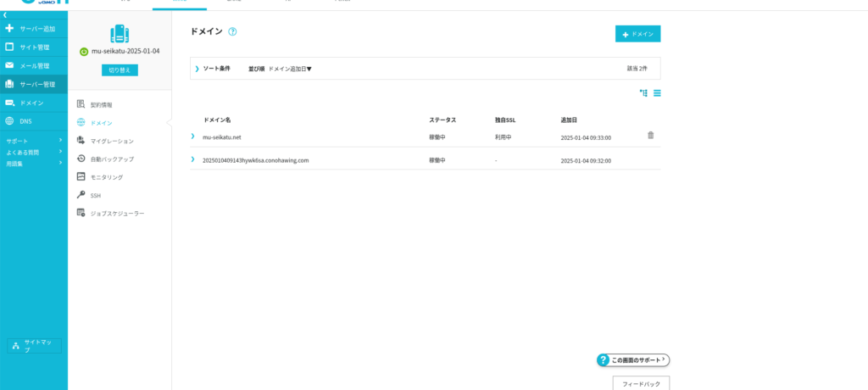Open the サイトマップ button
Viewport: 868px width, 390px height.
34,346
